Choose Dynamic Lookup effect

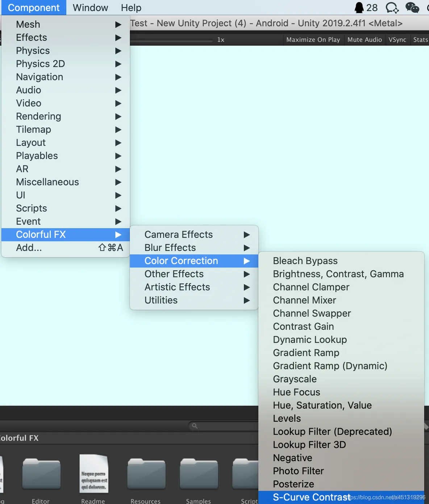[x=341, y=340]
